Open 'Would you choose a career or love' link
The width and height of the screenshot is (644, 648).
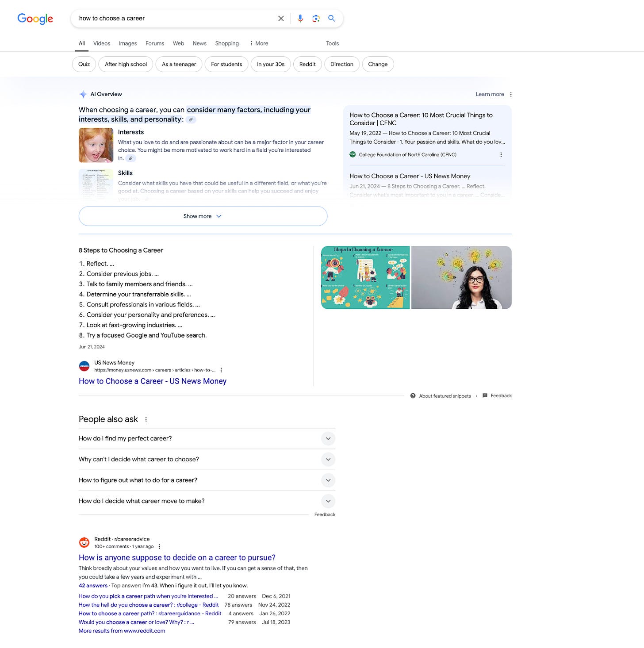tap(136, 622)
